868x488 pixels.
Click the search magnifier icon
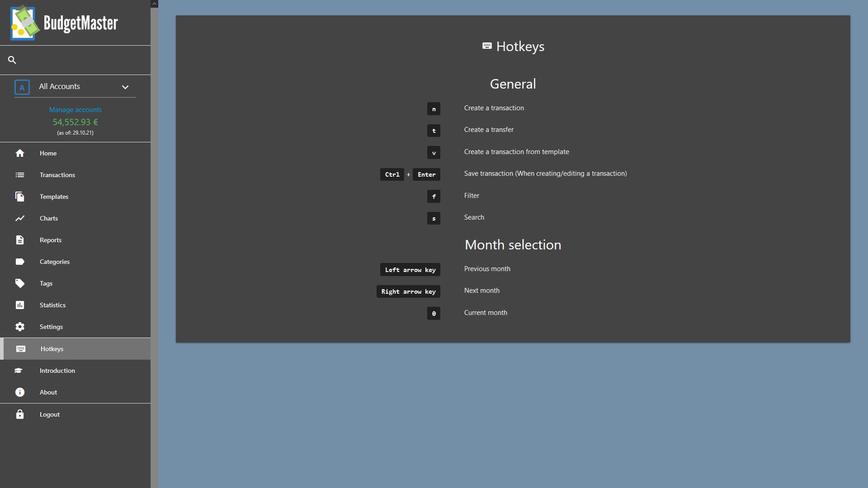point(12,60)
